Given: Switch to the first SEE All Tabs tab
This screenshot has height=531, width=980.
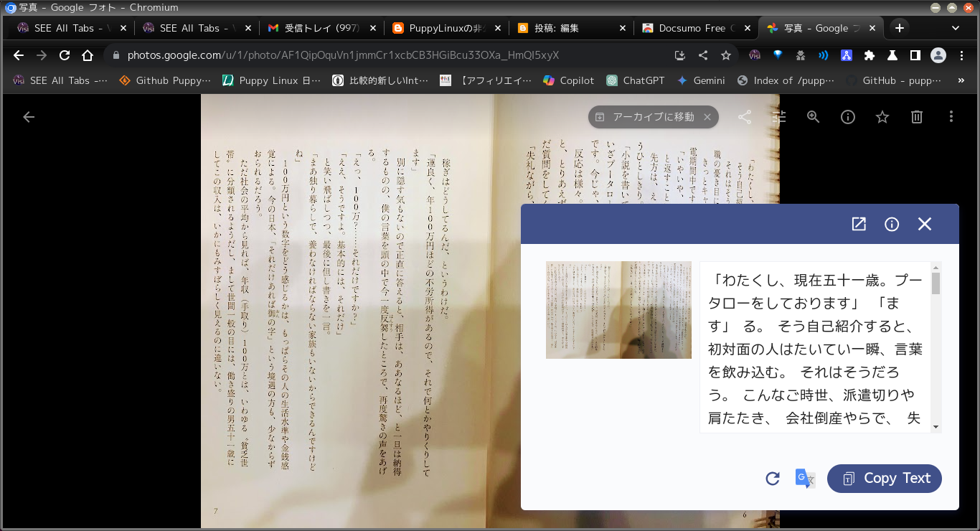Looking at the screenshot, I should (70, 28).
